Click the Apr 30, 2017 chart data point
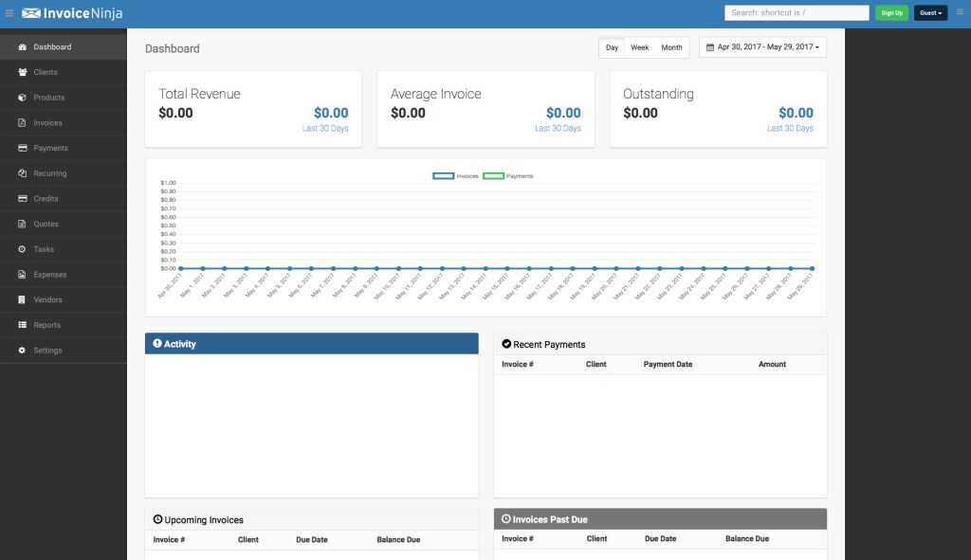Image resolution: width=971 pixels, height=560 pixels. click(x=181, y=268)
